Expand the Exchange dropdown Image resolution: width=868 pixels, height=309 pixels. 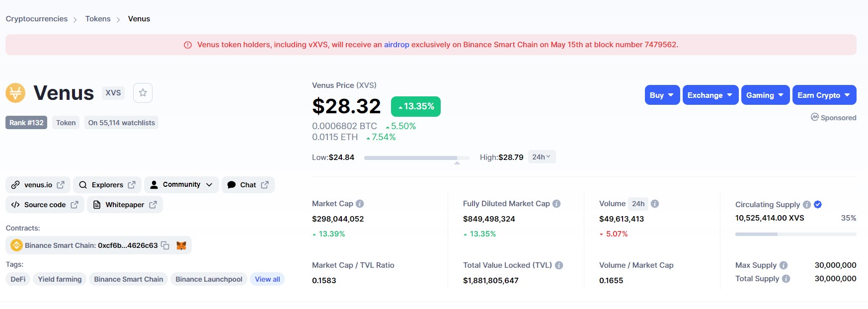(710, 95)
